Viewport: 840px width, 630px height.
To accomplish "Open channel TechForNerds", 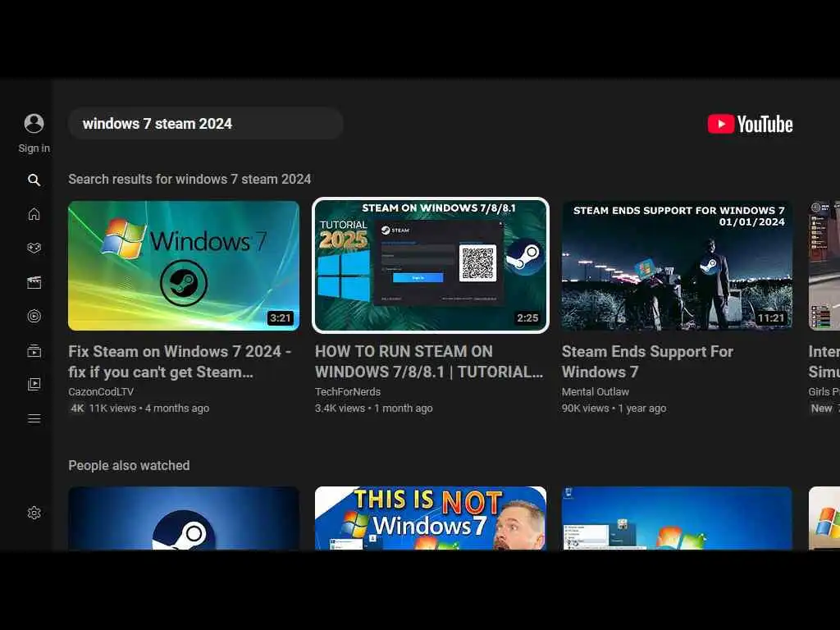I will coord(348,391).
